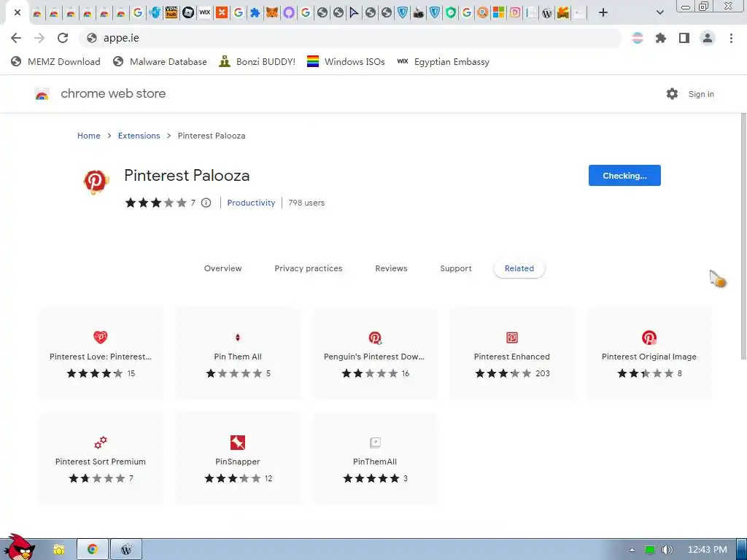Open Pinterest Enhanced extension card
The image size is (747, 560).
click(512, 354)
